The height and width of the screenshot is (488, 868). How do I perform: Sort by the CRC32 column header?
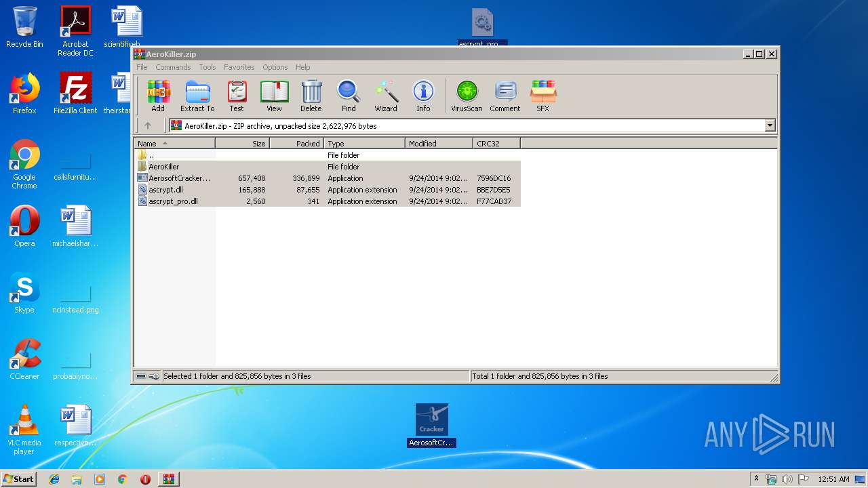pos(497,144)
